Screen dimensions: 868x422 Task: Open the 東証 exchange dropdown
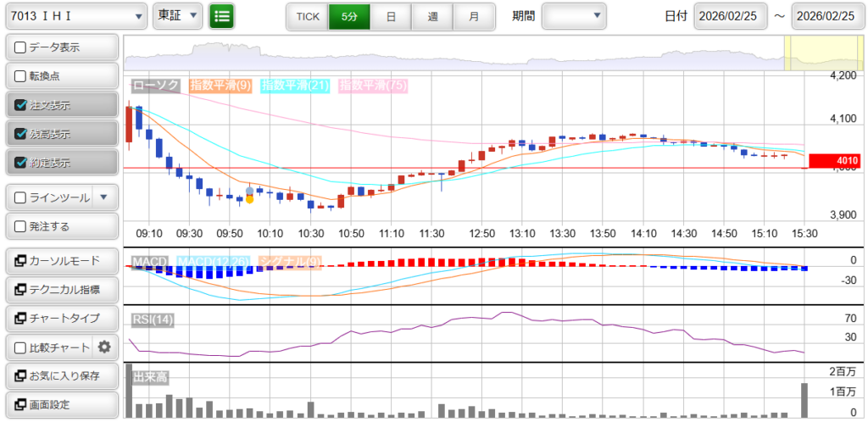(178, 16)
